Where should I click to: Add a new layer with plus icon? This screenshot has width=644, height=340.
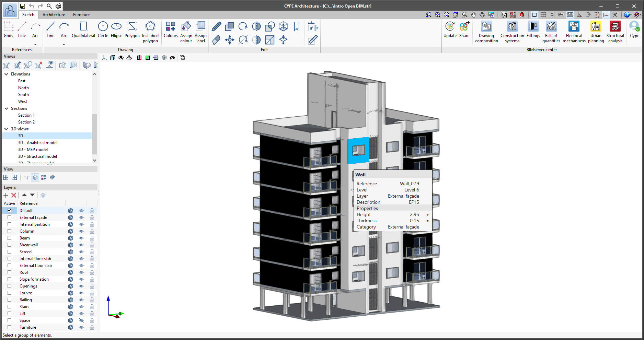(6, 195)
